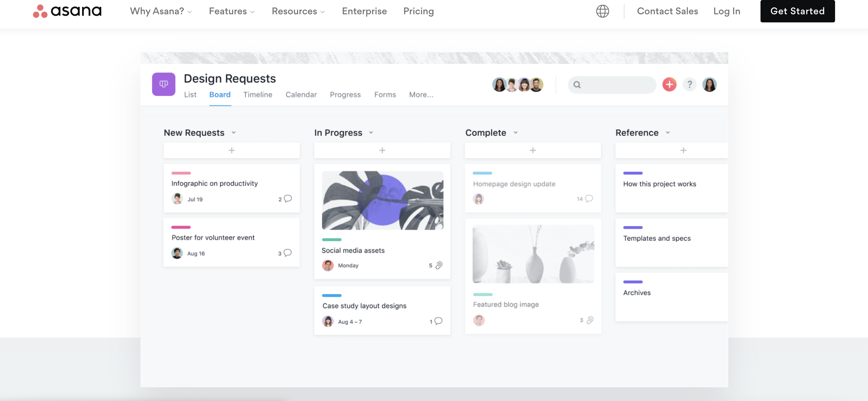Click comment bubble on Case study layout designs
Screen dimensions: 868x401
click(438, 321)
